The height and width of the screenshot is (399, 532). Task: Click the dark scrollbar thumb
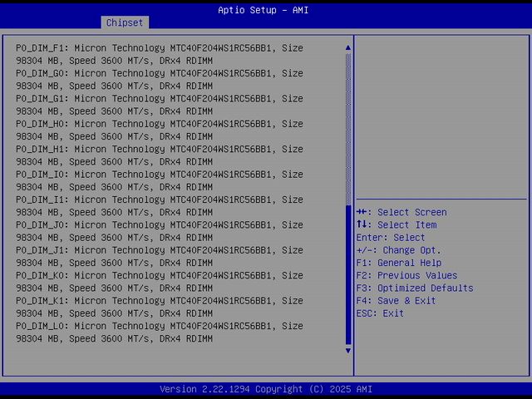tap(348, 275)
